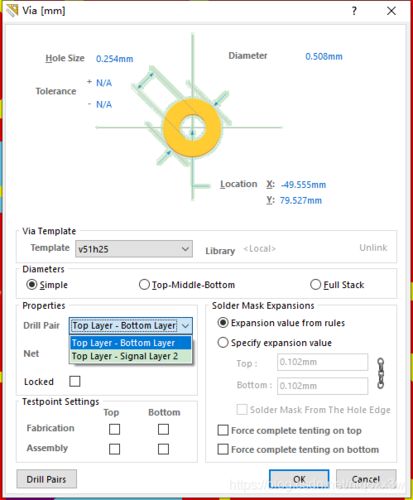Click the Drill Pairs button

pyautogui.click(x=46, y=479)
